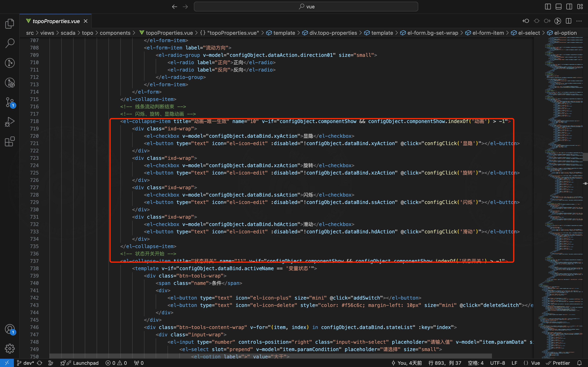The height and width of the screenshot is (367, 588).
Task: Open el-option breadcrumb dropdown
Action: coord(562,33)
